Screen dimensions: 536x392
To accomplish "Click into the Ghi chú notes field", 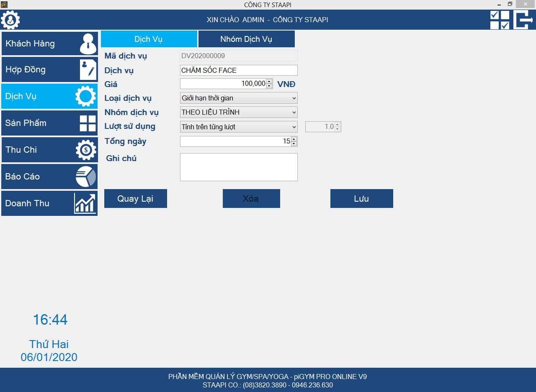I will pos(239,167).
